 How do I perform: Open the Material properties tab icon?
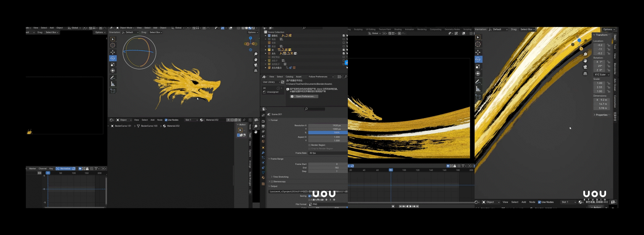click(x=263, y=178)
